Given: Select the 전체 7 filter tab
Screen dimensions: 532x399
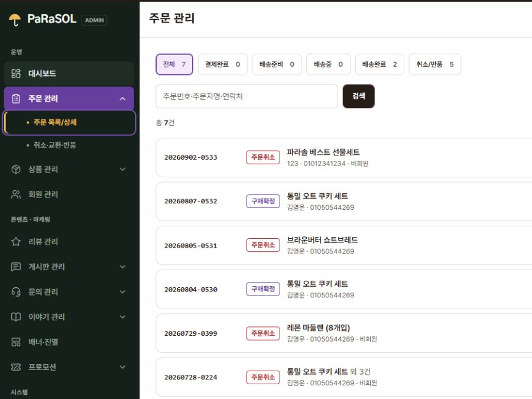Looking at the screenshot, I should [x=174, y=64].
